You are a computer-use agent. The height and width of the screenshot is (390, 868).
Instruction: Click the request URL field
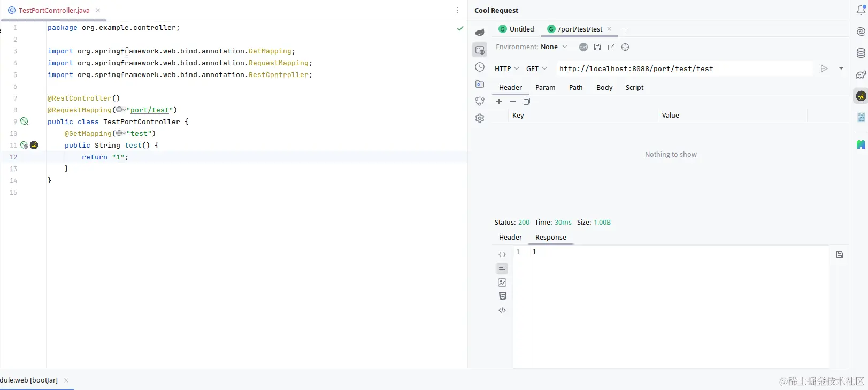[684, 68]
